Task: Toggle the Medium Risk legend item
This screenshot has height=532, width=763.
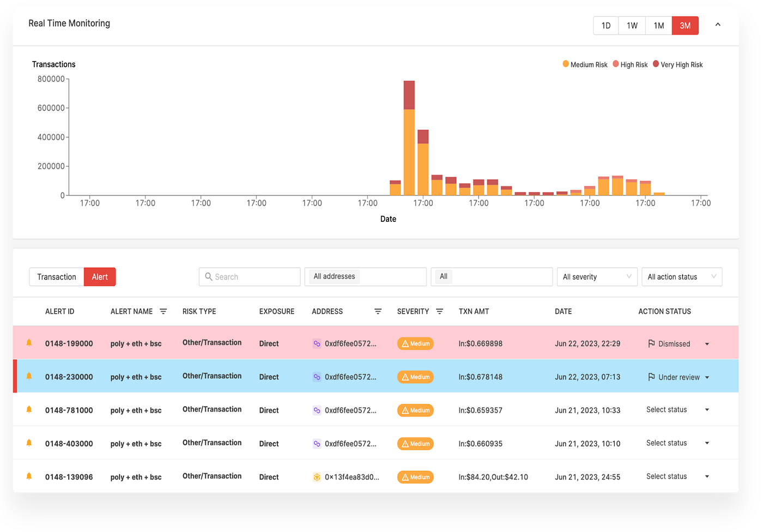Action: 585,64
